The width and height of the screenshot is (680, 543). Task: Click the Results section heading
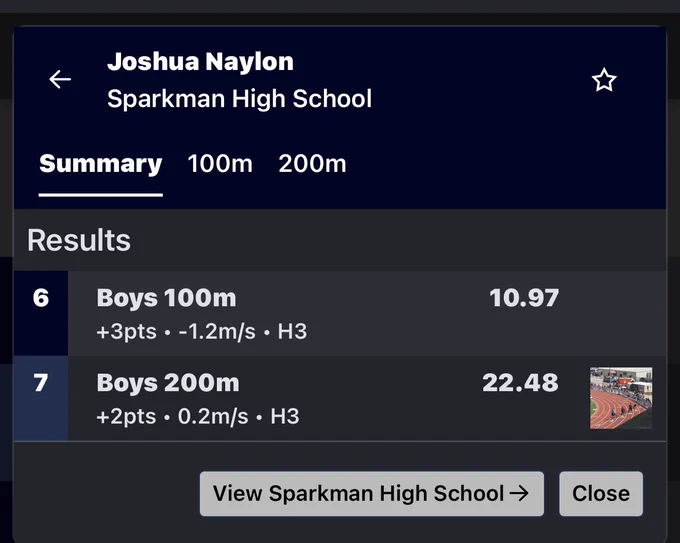79,240
